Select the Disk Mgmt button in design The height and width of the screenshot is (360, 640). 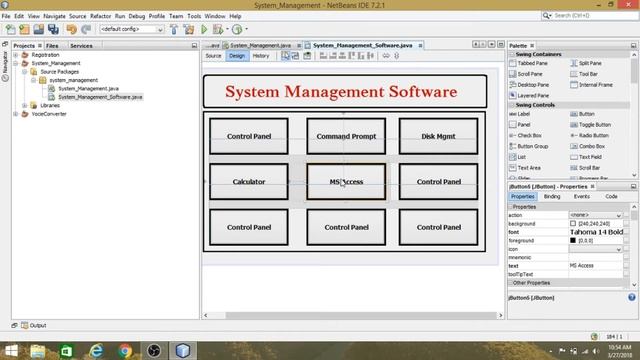coord(438,136)
